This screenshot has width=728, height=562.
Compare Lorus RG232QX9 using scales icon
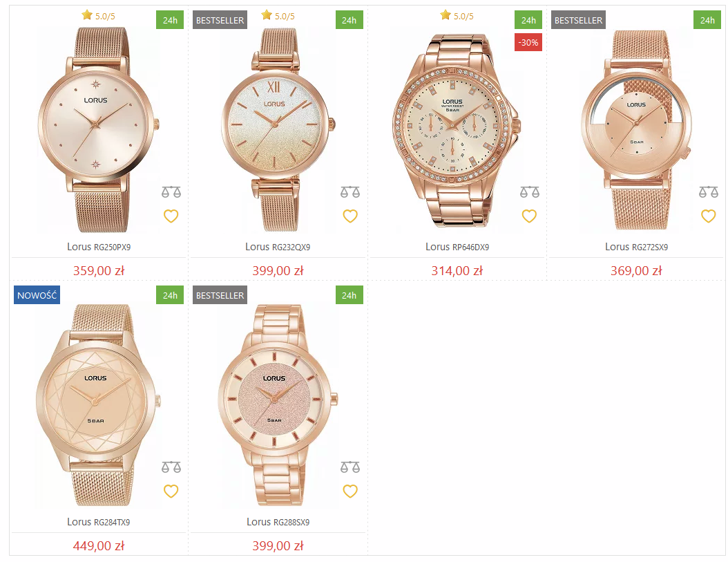[350, 191]
